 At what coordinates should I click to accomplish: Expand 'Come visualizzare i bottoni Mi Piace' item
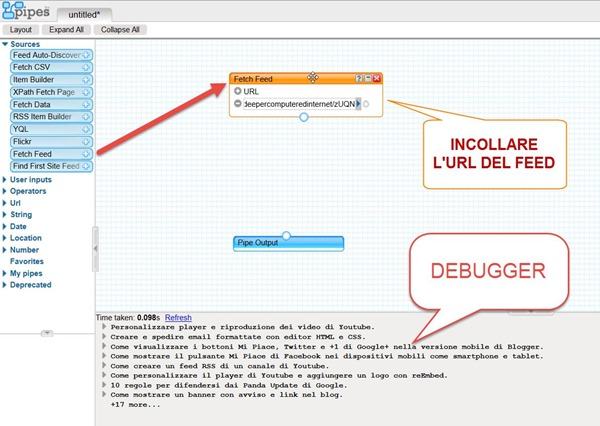coord(104,346)
